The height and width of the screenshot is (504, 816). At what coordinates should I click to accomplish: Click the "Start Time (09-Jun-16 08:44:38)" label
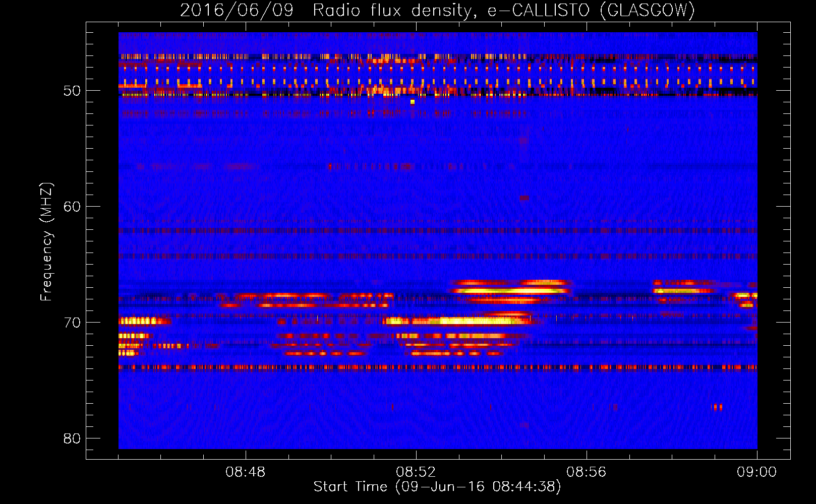pyautogui.click(x=437, y=487)
